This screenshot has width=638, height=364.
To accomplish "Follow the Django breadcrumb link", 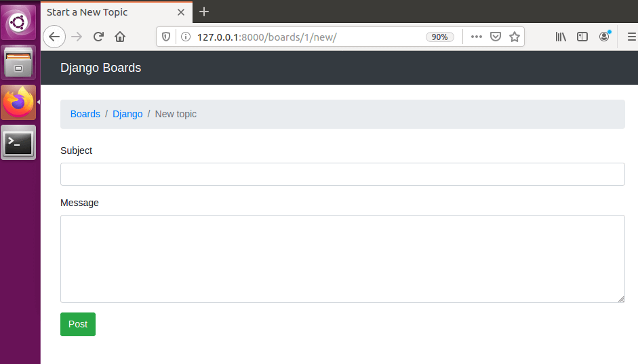I will [127, 114].
